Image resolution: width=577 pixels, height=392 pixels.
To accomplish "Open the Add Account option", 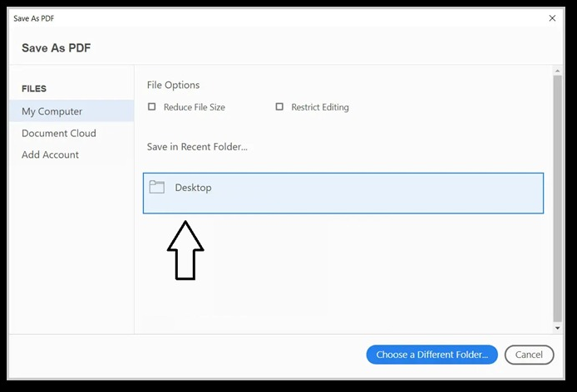I will [x=50, y=154].
